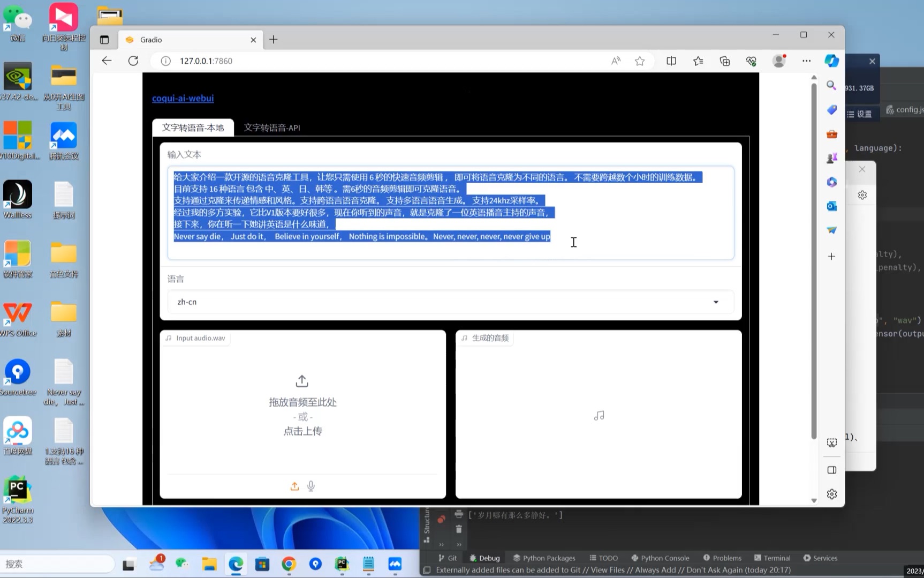Viewport: 924px width, 578px height.
Task: Click PyCharm console trash clear icon
Action: pyautogui.click(x=459, y=529)
